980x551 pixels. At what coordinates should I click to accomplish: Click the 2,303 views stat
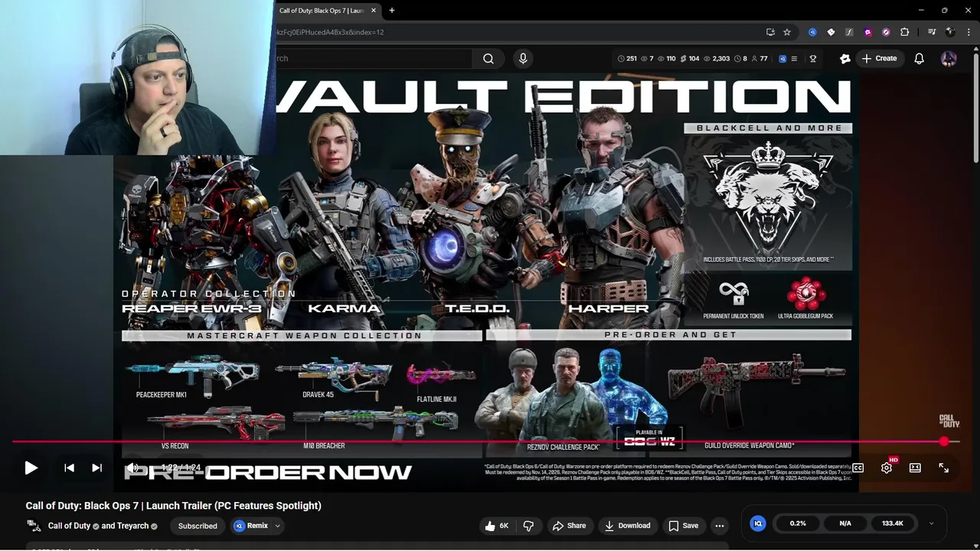point(717,59)
